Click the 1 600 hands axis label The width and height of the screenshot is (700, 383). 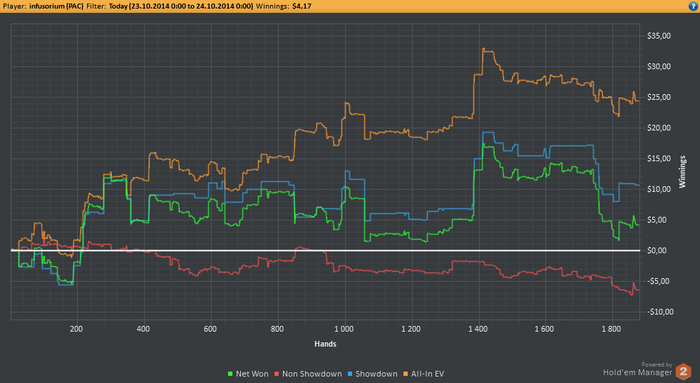click(544, 329)
